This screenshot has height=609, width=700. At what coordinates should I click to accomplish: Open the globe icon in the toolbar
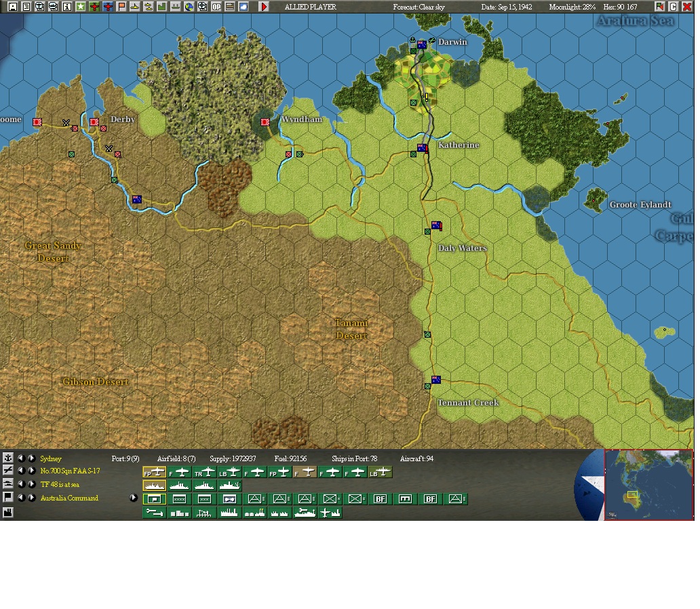click(x=189, y=7)
